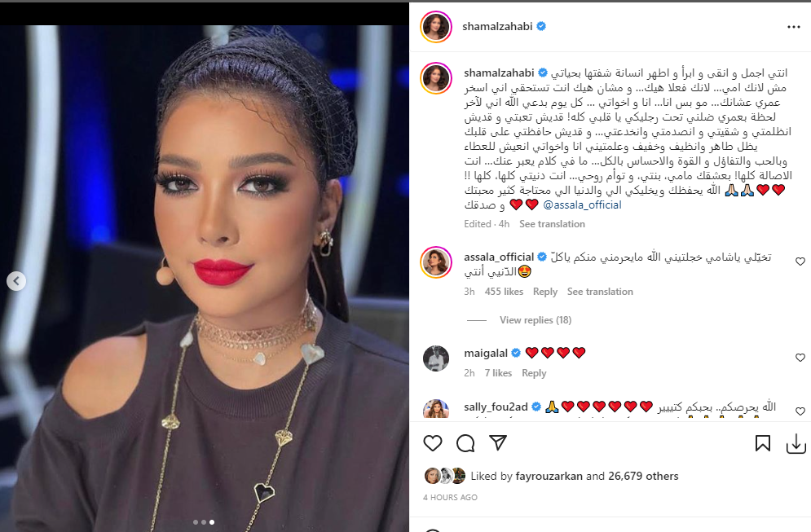Share the post via paper plane icon

click(x=497, y=442)
